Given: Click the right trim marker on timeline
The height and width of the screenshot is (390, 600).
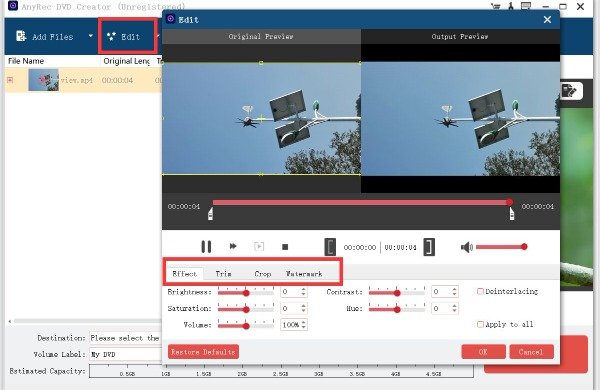Looking at the screenshot, I should 512,214.
